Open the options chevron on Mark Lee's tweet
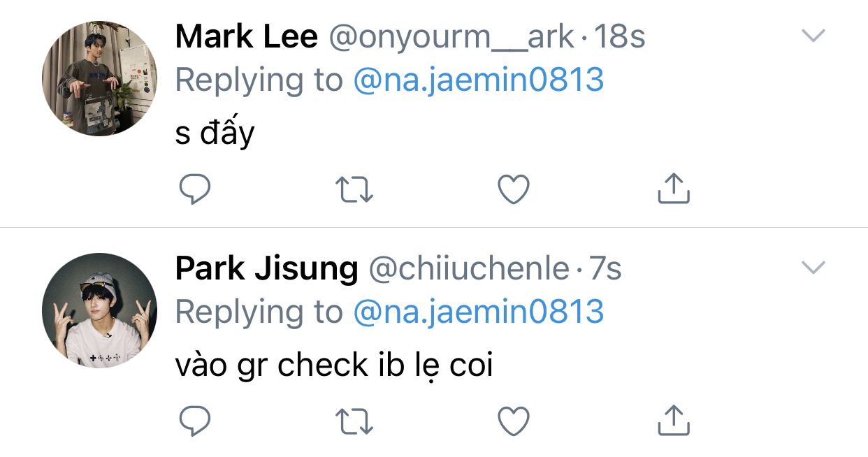 point(813,36)
